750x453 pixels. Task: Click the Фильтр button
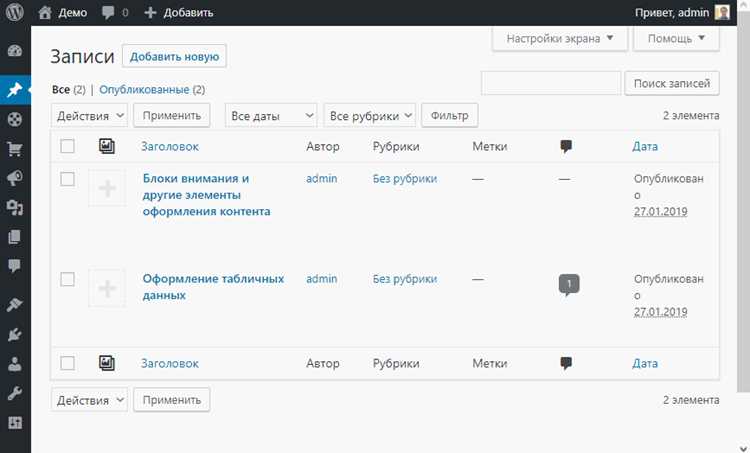click(x=449, y=115)
